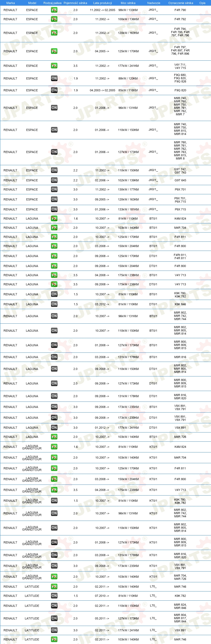211x644 pixels.
Task: Click the Model column header
Action: 32,3
